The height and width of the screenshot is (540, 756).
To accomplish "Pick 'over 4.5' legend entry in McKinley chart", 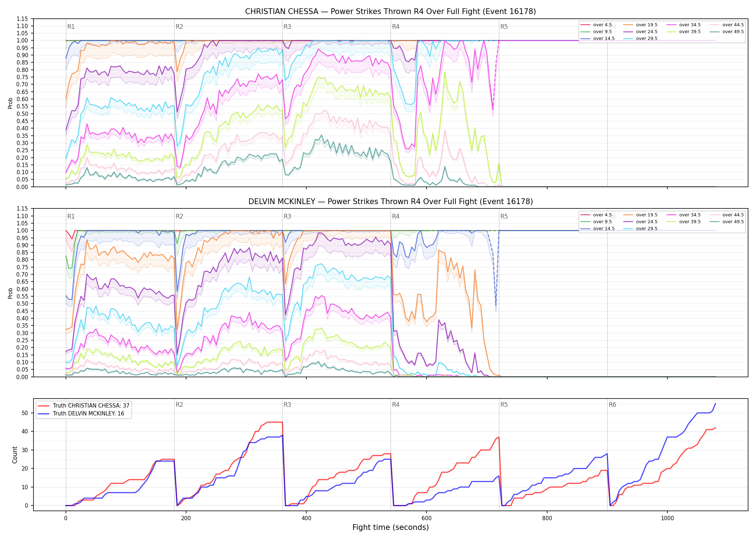I will [596, 215].
